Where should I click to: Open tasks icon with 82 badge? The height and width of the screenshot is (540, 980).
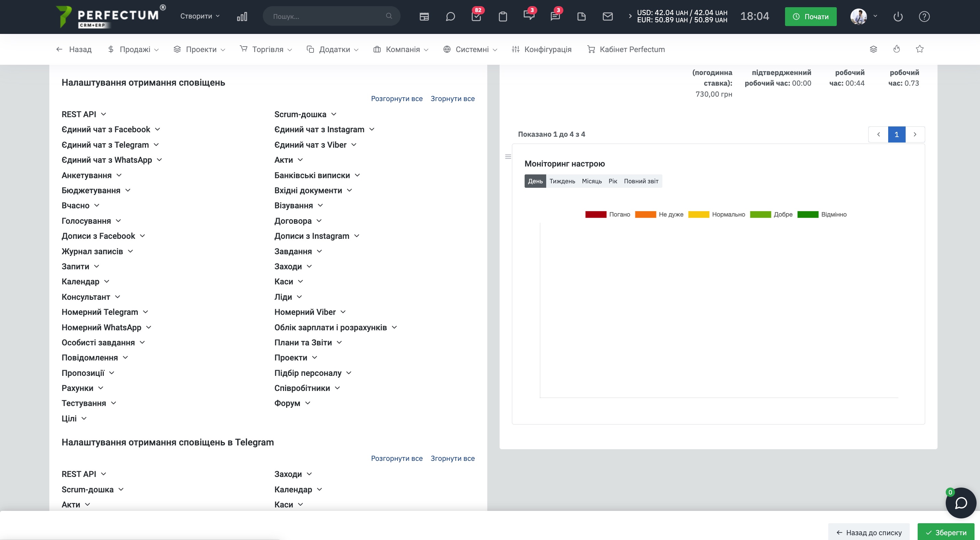click(476, 16)
